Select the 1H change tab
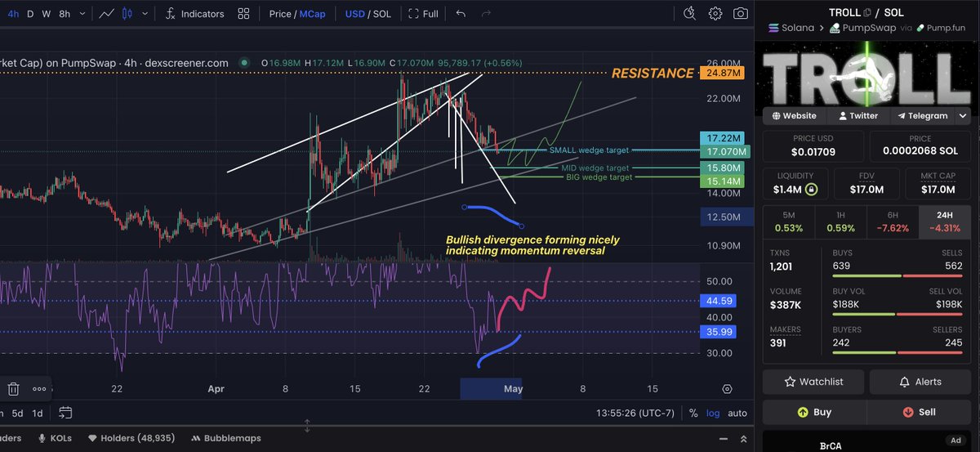 pos(840,222)
